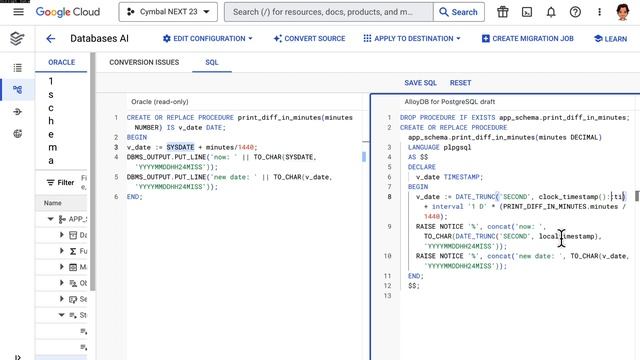
Task: Expand the Materialized views tree node
Action: click(62, 267)
